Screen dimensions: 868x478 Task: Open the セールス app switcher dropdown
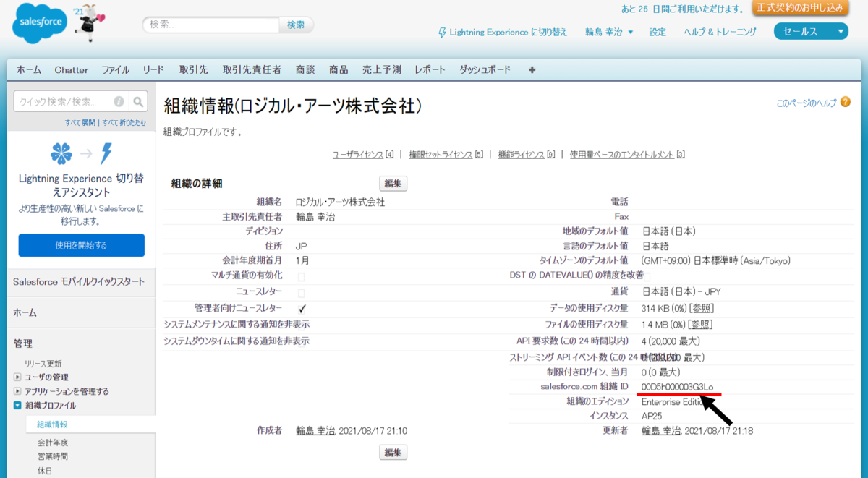click(x=810, y=31)
